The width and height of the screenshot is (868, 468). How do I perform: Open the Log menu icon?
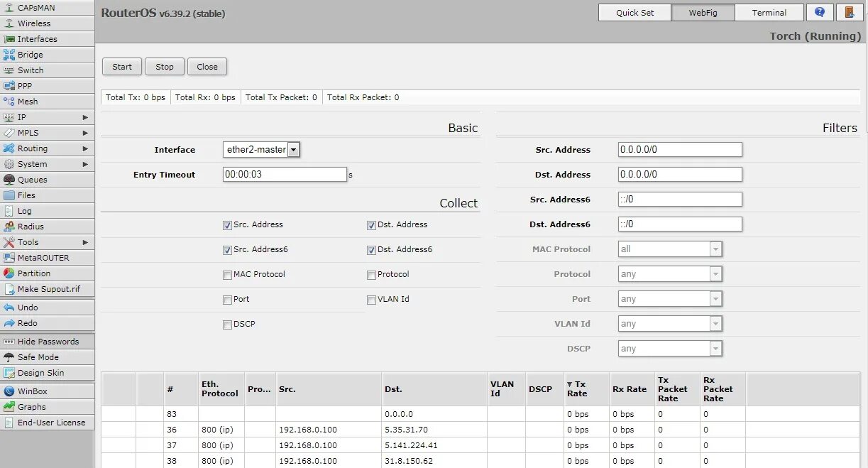pyautogui.click(x=9, y=211)
